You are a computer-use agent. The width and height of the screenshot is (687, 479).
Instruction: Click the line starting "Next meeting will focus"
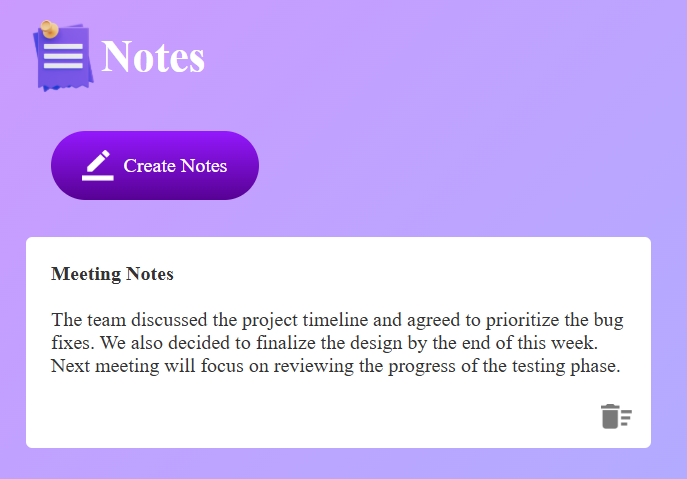point(336,366)
